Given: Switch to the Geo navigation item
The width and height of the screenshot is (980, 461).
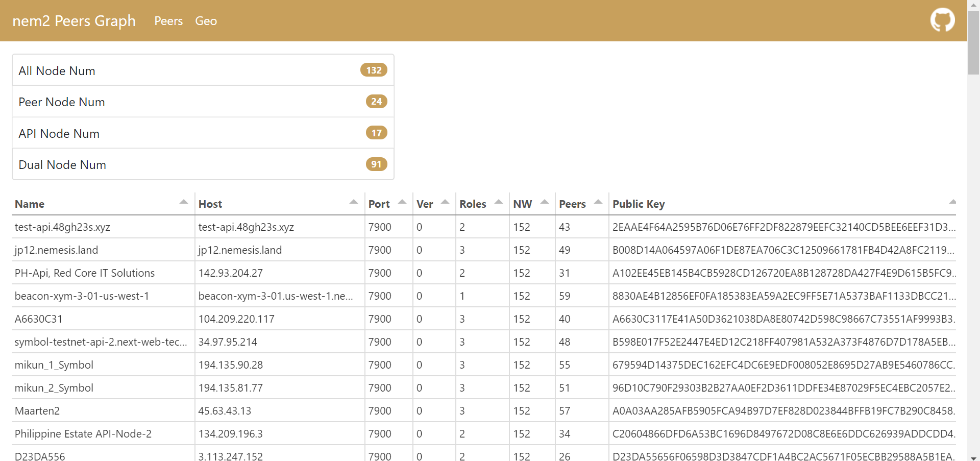Looking at the screenshot, I should click(206, 21).
